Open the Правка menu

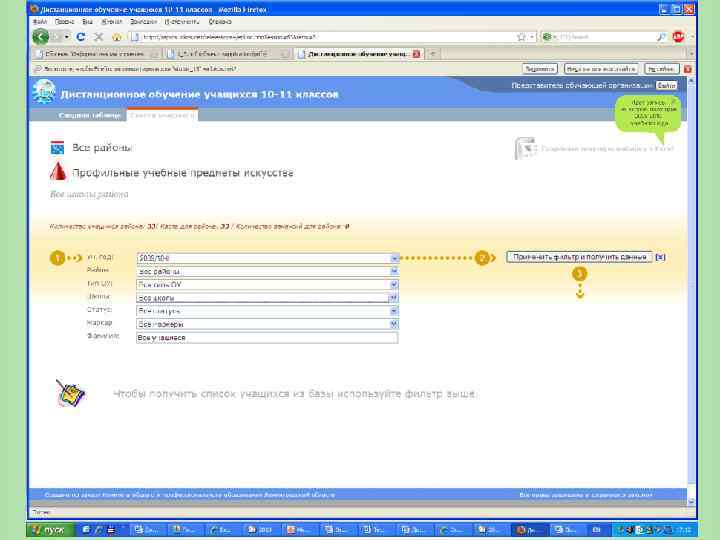64,22
